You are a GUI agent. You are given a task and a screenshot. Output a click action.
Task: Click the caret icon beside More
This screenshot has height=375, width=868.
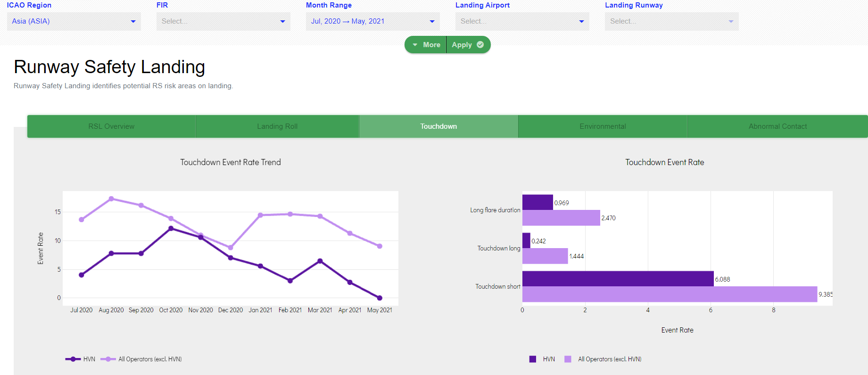tap(415, 45)
